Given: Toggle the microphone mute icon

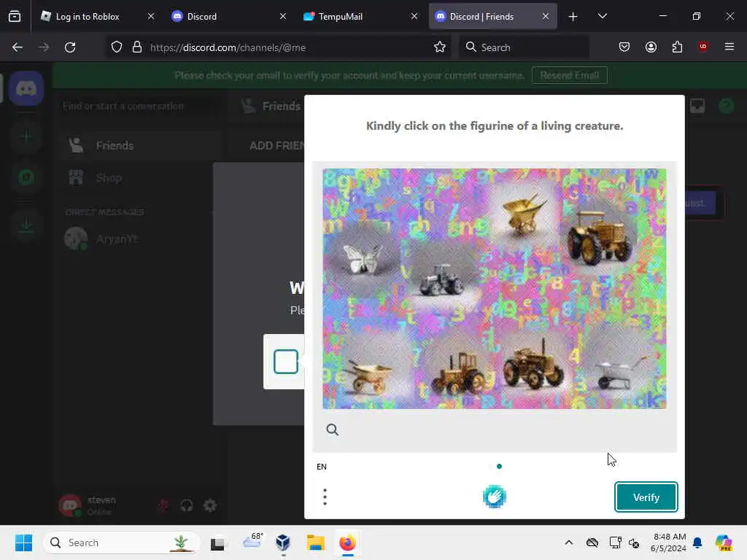Looking at the screenshot, I should pos(163,505).
